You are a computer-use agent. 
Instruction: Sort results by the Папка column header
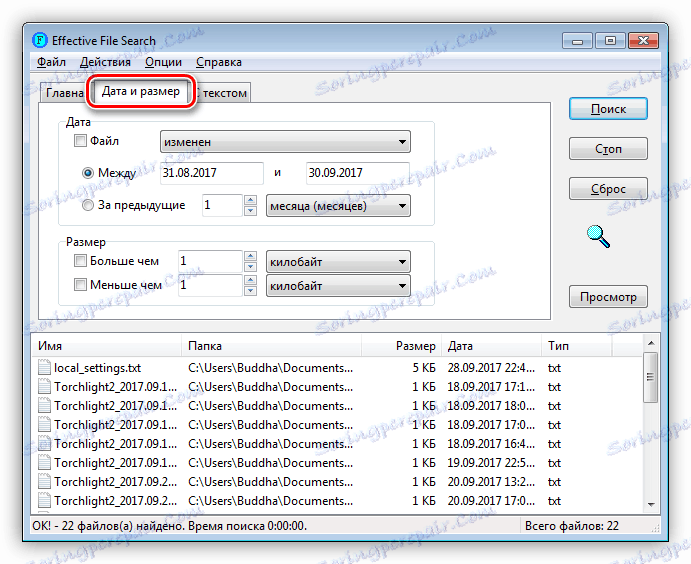click(271, 346)
